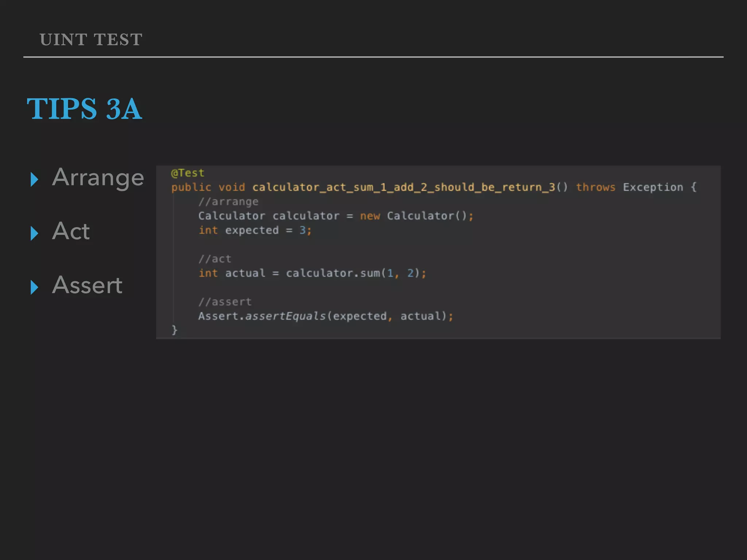This screenshot has width=747, height=560.
Task: Click the blue arrow bullet beside Assert
Action: (x=35, y=287)
